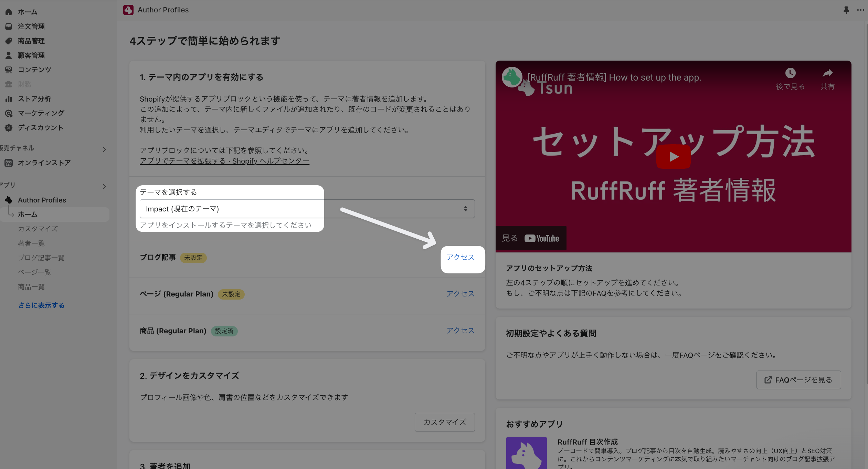
Task: Play the セットアップ方法 YouTube video
Action: point(674,157)
